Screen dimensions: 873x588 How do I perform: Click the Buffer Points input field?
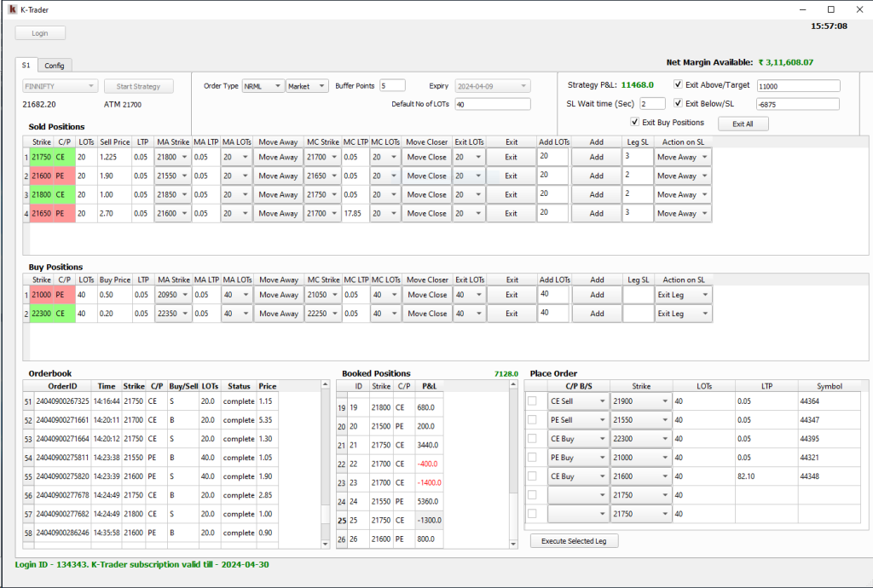click(x=400, y=85)
